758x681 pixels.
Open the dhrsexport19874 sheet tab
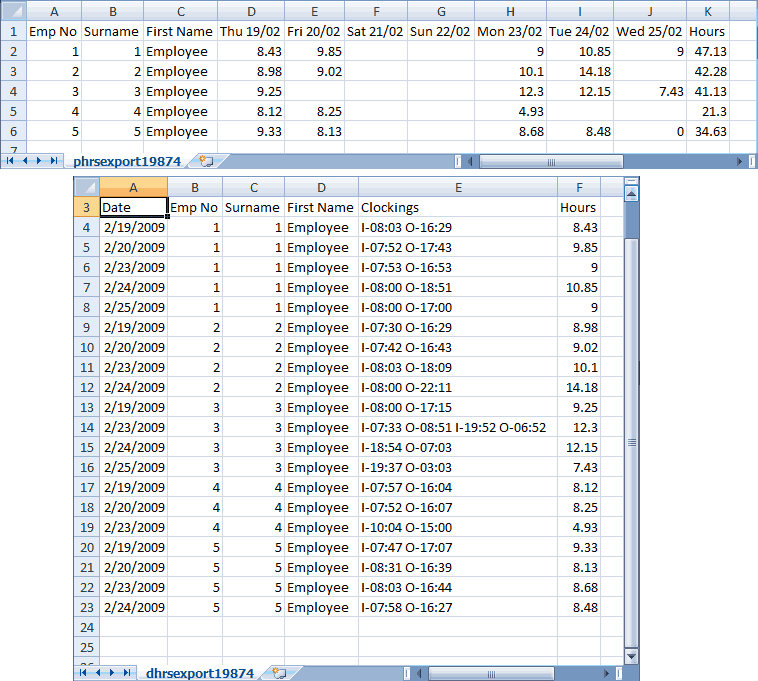pos(200,673)
